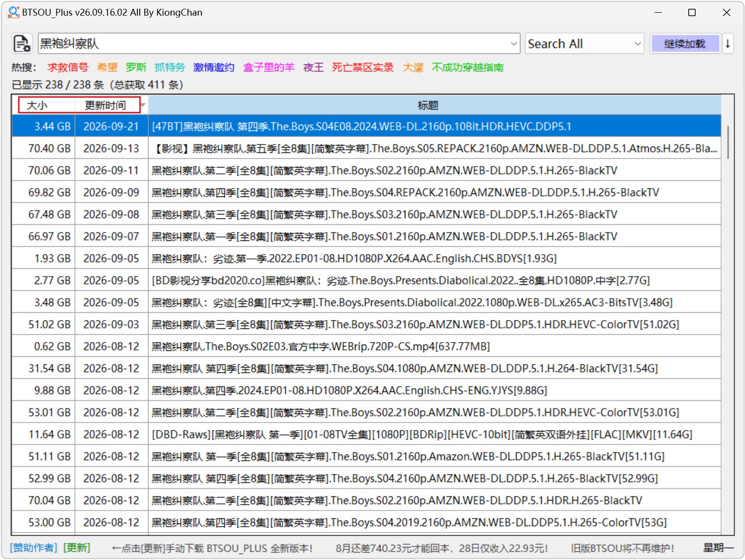Maximize the BTSOU_Plus window
Image resolution: width=745 pixels, height=560 pixels.
click(x=692, y=12)
